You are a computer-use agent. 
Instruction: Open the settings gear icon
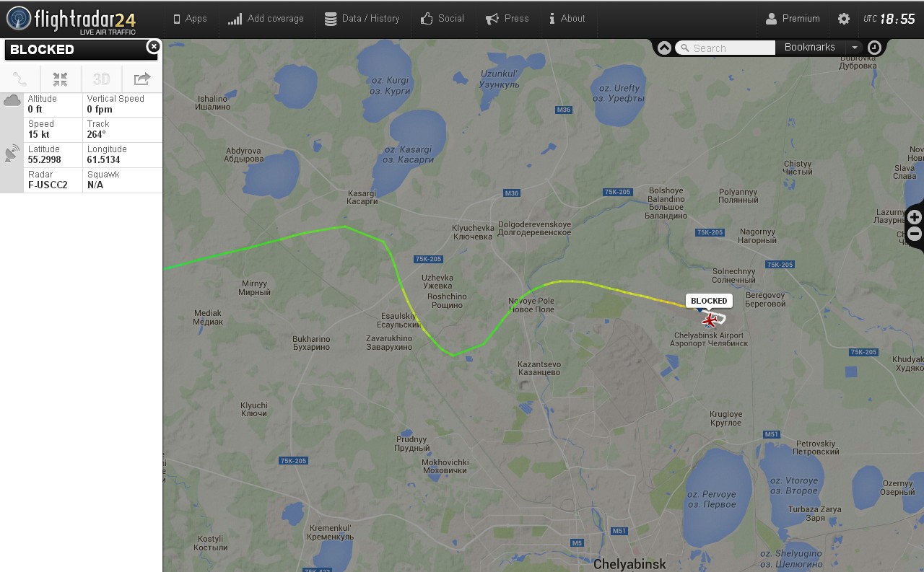[844, 19]
